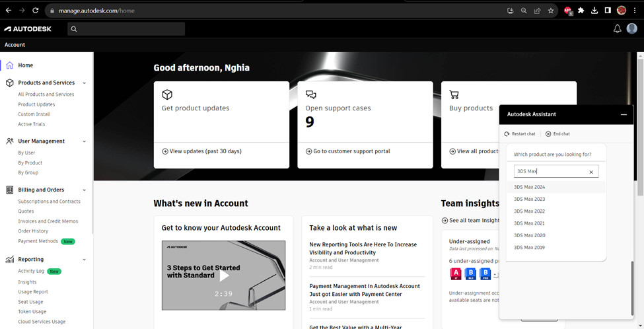Toggle the browser side panel icon
The height and width of the screenshot is (329, 644).
(608, 11)
